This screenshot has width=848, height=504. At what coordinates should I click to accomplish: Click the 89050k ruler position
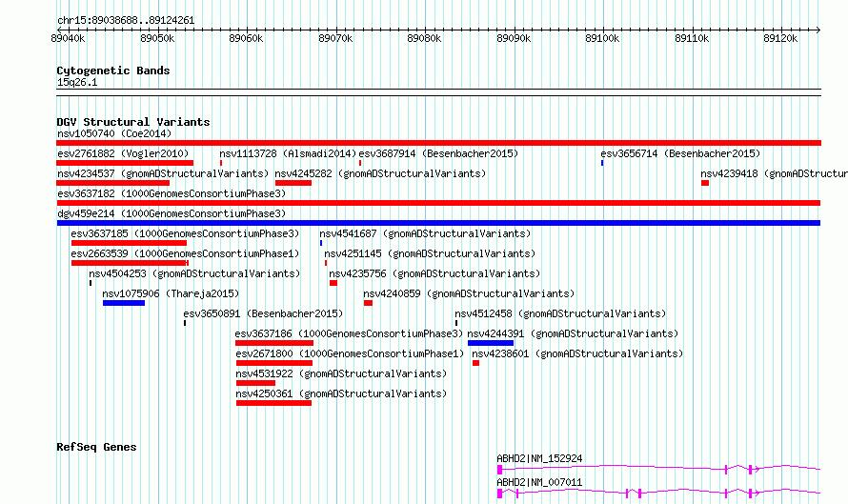157,38
